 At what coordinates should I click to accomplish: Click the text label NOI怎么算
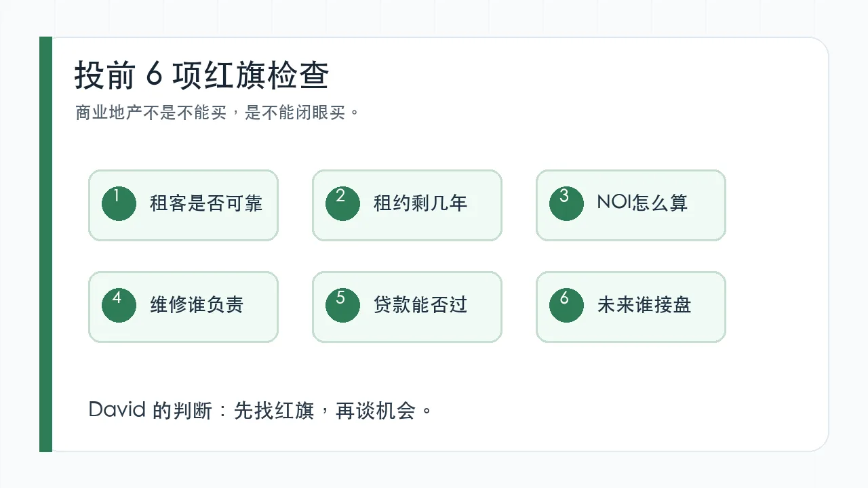tap(642, 203)
